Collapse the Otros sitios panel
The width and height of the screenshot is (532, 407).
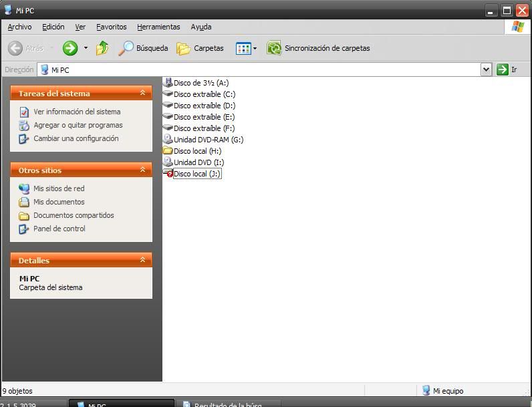pos(143,169)
